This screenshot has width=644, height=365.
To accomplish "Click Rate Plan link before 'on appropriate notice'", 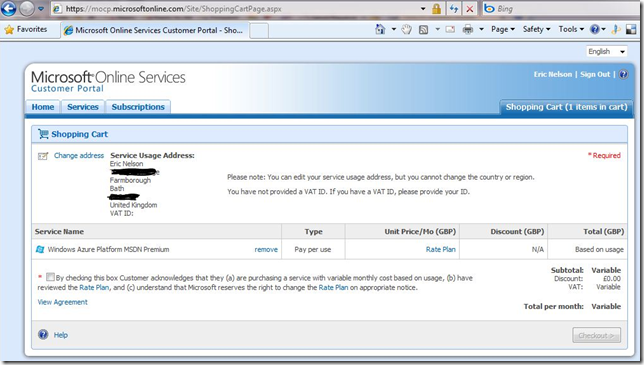I will pos(333,287).
